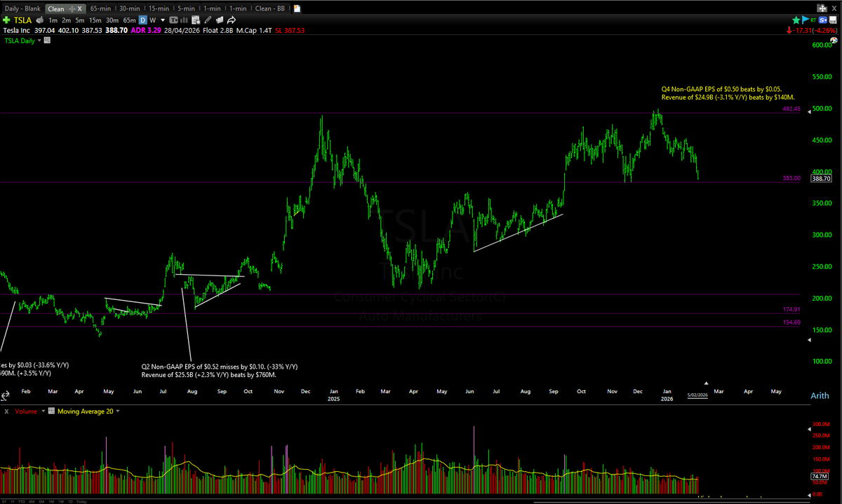
Task: Click the Tc chart template icon
Action: (x=174, y=20)
